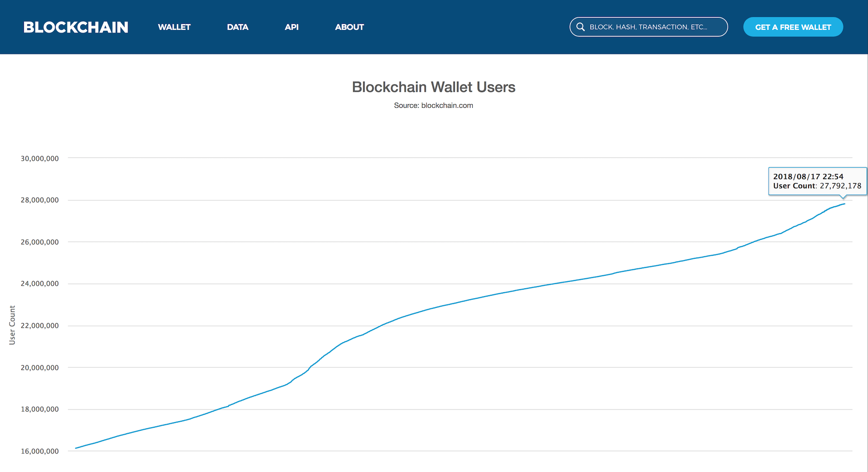The width and height of the screenshot is (868, 472).
Task: Click the last data point on the line
Action: pyautogui.click(x=844, y=204)
